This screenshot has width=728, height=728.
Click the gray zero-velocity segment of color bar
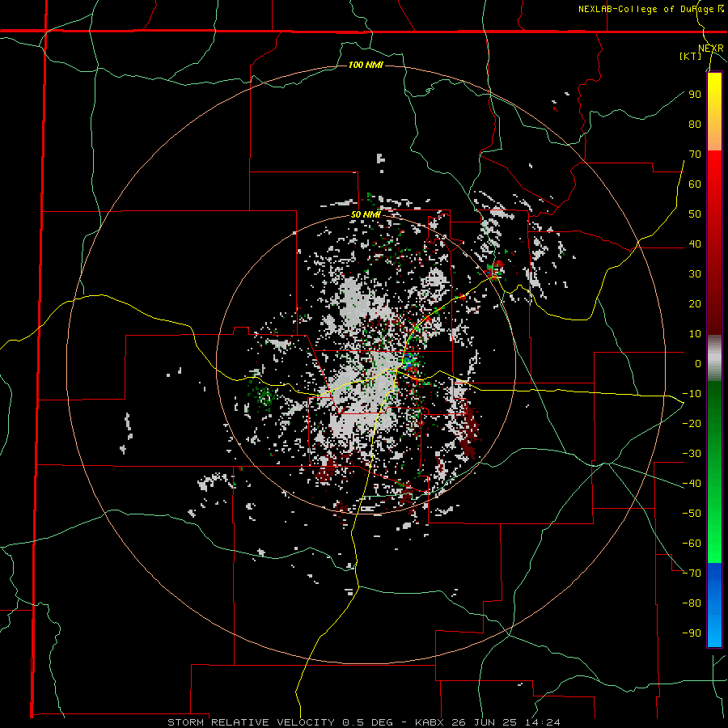click(x=714, y=358)
